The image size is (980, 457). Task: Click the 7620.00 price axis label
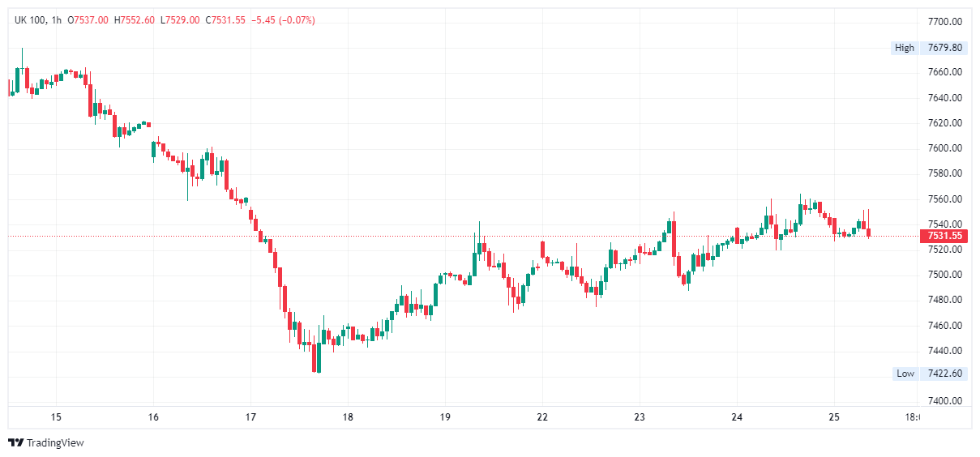pyautogui.click(x=945, y=122)
